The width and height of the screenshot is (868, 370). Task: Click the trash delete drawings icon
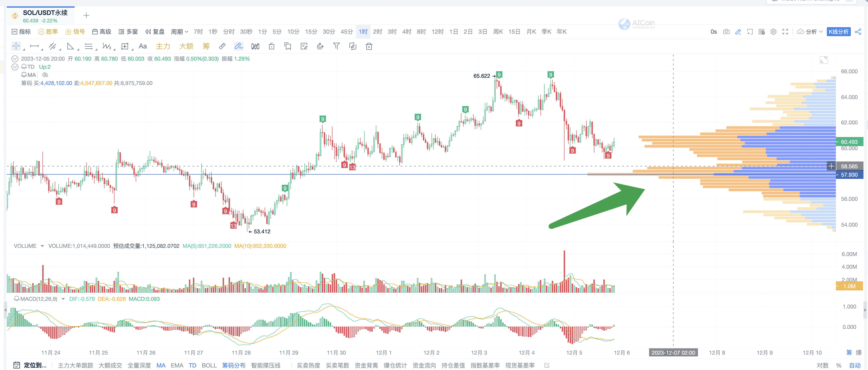point(369,47)
